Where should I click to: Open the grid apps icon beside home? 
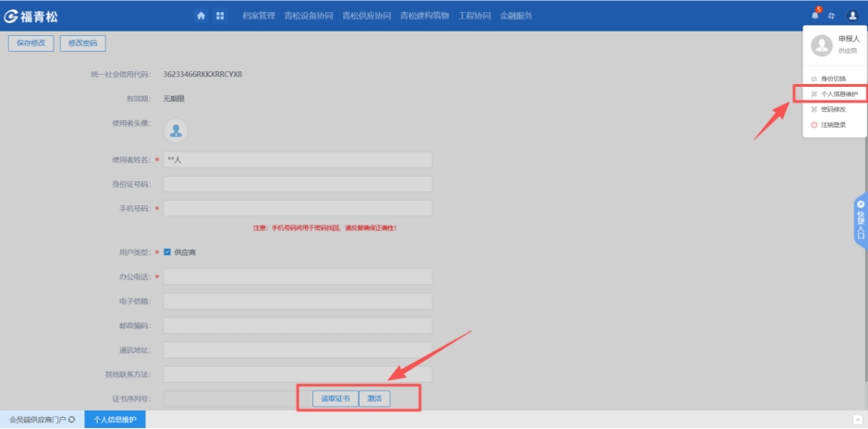220,16
